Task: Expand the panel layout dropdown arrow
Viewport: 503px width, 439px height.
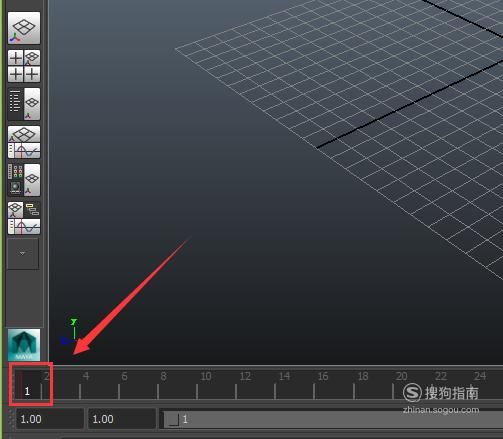Action: 23,253
